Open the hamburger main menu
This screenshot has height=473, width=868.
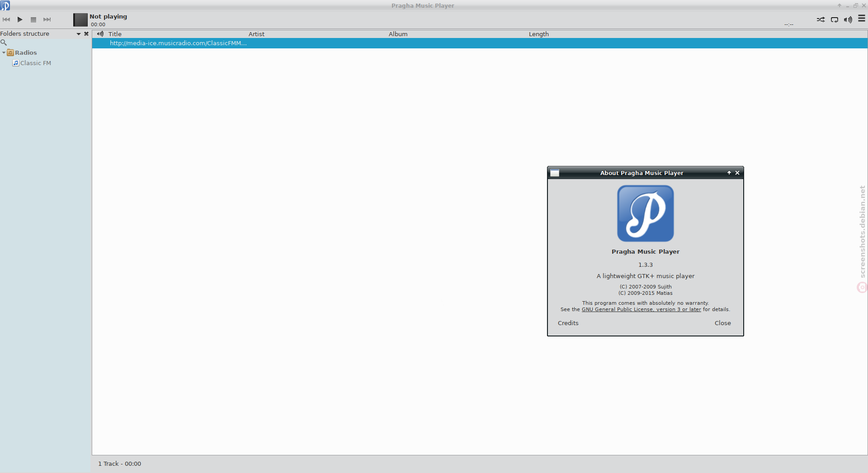862,19
